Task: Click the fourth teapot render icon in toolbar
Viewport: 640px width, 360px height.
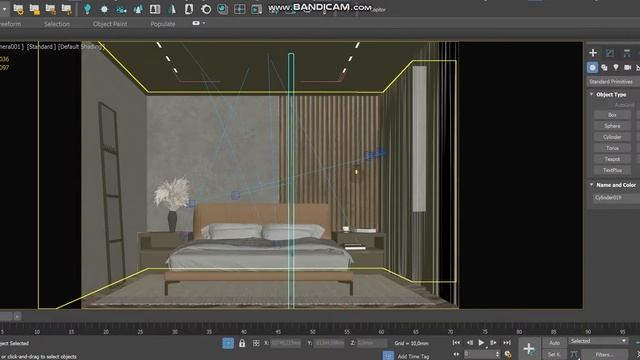Action: [x=67, y=9]
